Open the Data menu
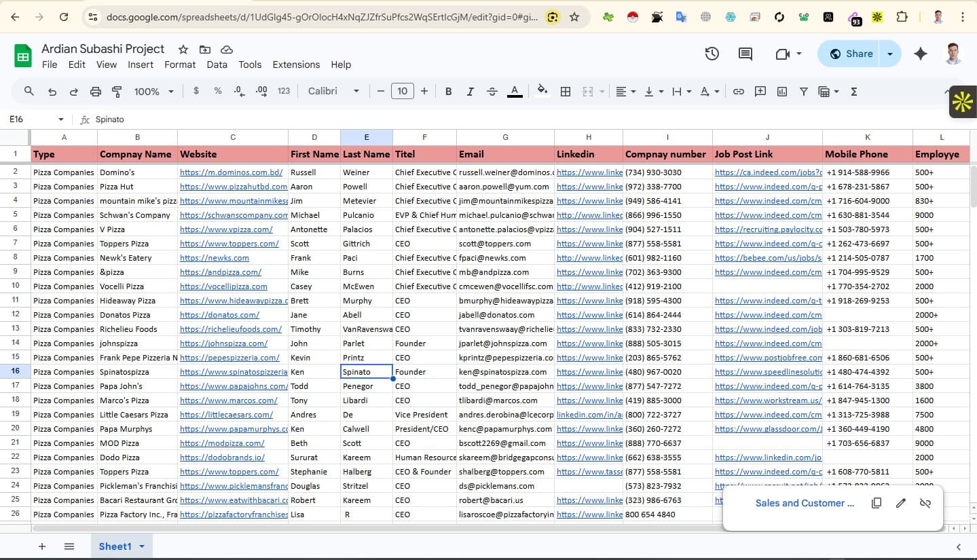The height and width of the screenshot is (560, 977). (x=217, y=64)
